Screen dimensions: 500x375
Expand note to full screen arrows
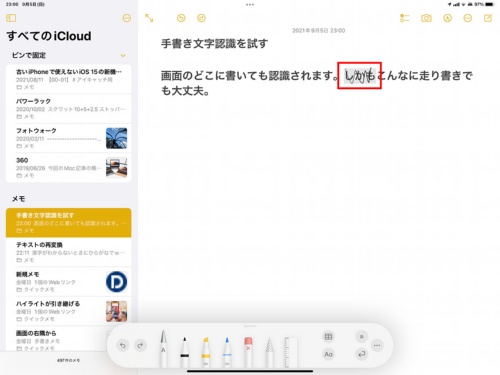pyautogui.click(x=149, y=18)
